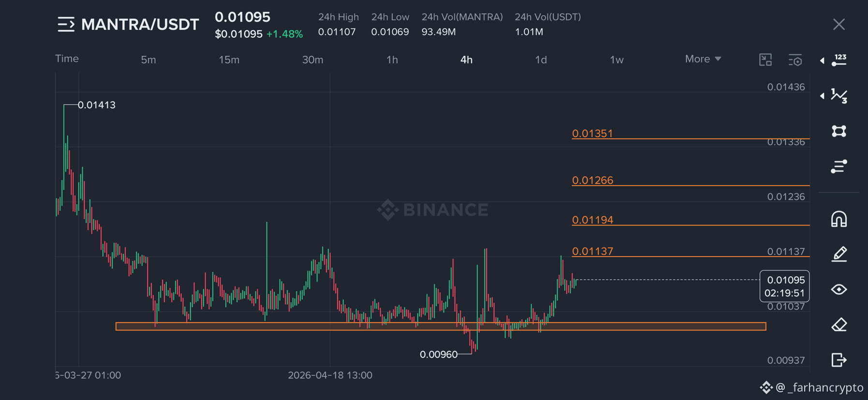Click the 0.00960 low price marker
The width and height of the screenshot is (868, 400).
[x=439, y=355]
